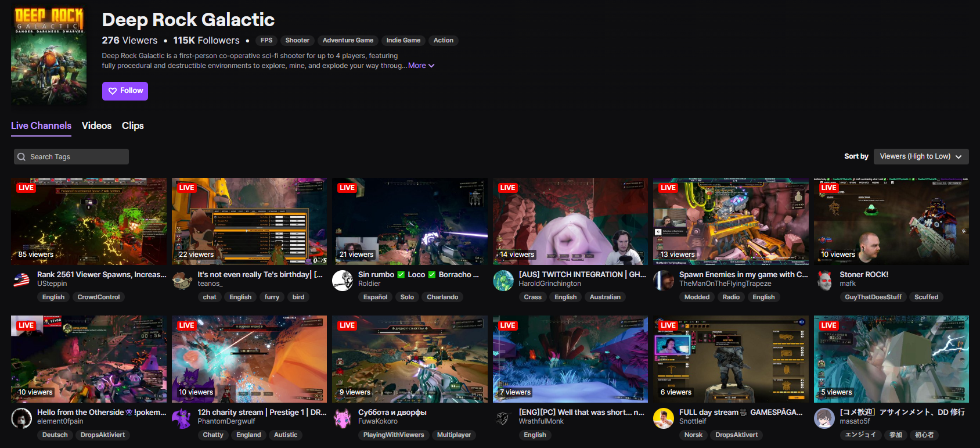Open "It's not even really Te's birthday" title
980x448 pixels.
[x=260, y=274]
